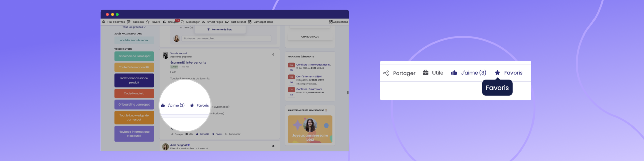Open Fast Intranet from the navigation bar
644x161 pixels.
point(236,22)
